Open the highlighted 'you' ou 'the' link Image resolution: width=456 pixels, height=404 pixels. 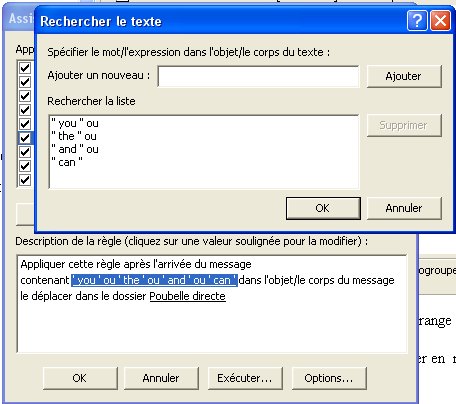pyautogui.click(x=154, y=280)
